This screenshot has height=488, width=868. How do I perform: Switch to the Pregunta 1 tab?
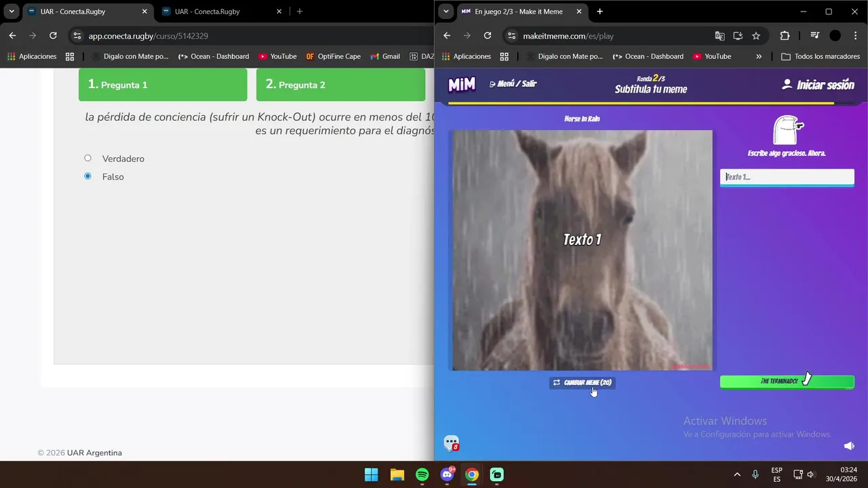[x=163, y=85]
